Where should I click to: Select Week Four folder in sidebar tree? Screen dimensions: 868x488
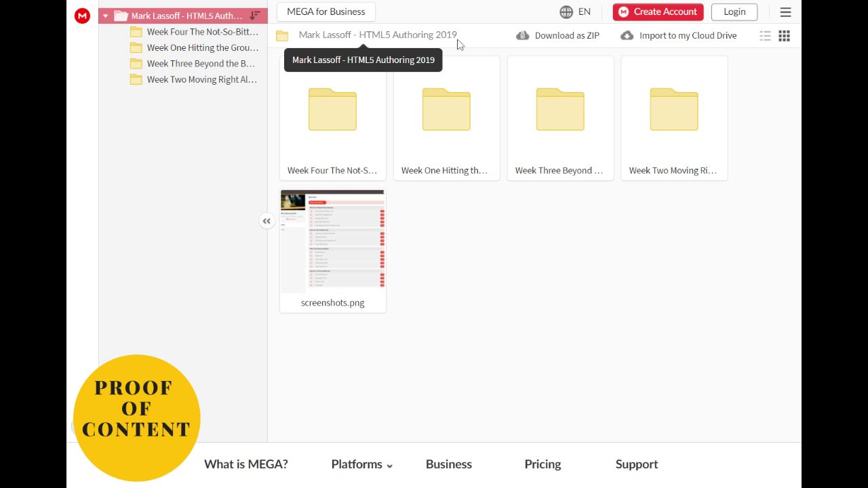[x=194, y=32]
